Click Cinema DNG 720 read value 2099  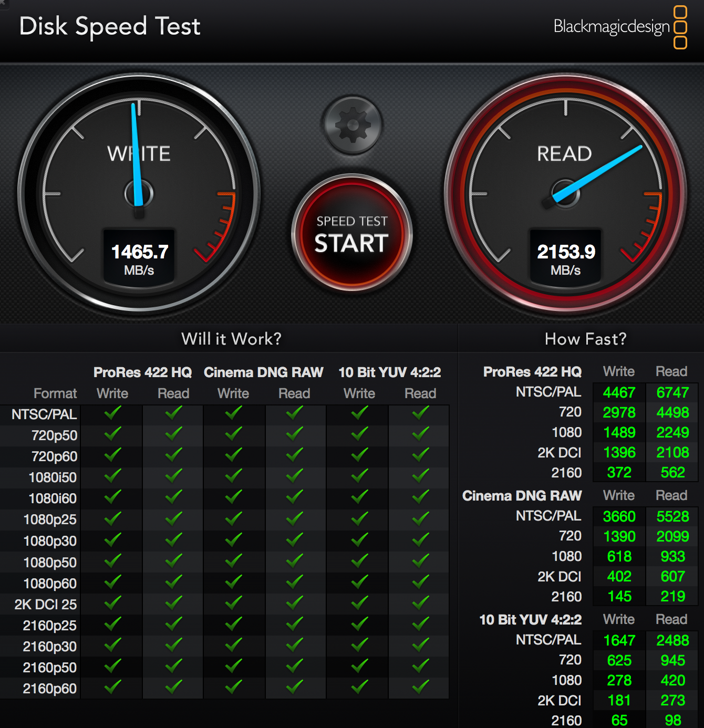[672, 536]
